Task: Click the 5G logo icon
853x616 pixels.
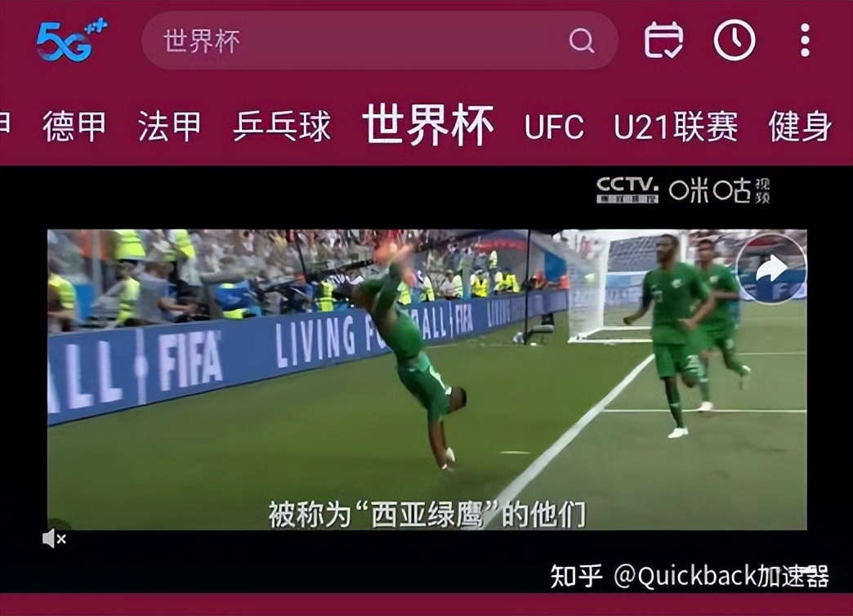Action: (x=71, y=41)
